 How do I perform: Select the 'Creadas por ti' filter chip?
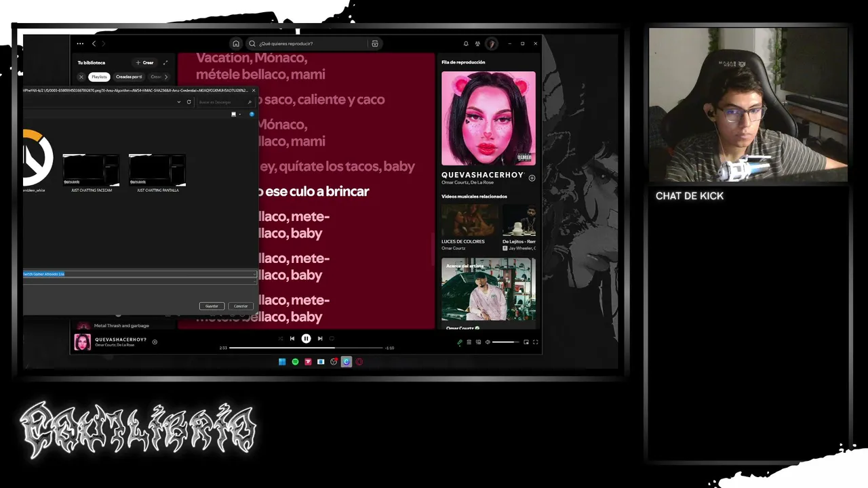129,77
